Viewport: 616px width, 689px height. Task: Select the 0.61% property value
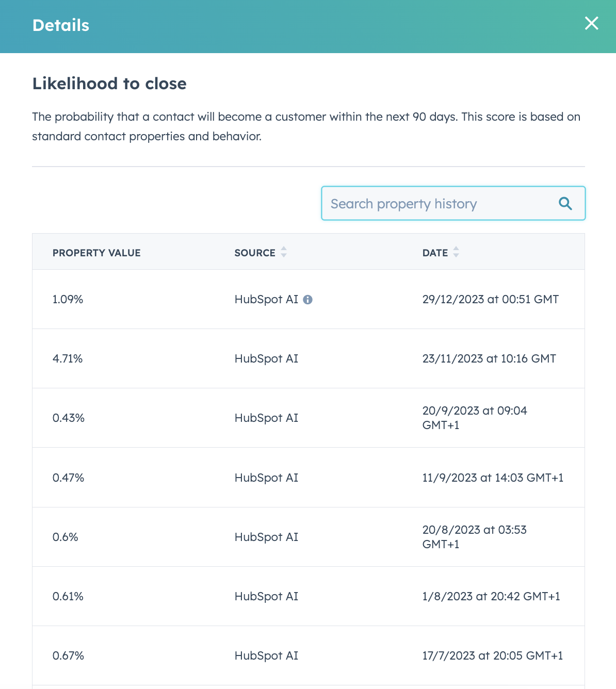[68, 596]
